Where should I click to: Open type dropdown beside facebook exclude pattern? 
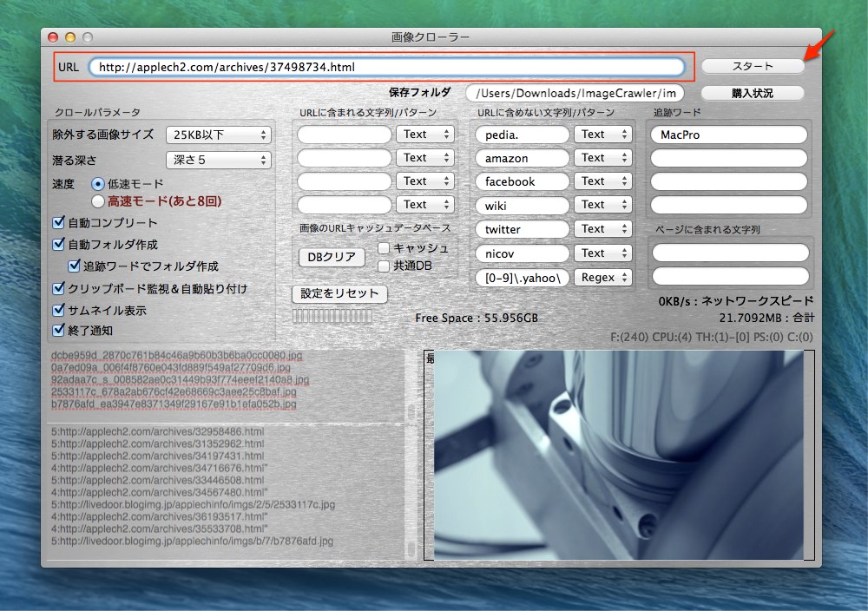(603, 181)
